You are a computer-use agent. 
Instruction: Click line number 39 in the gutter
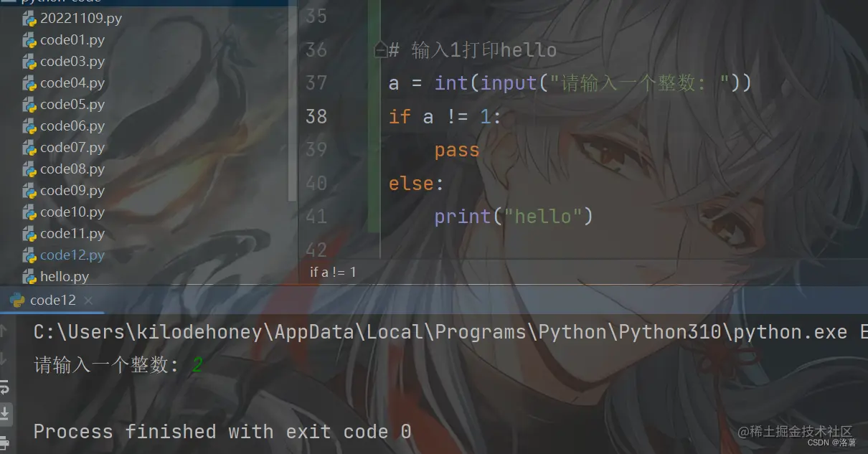tap(316, 149)
